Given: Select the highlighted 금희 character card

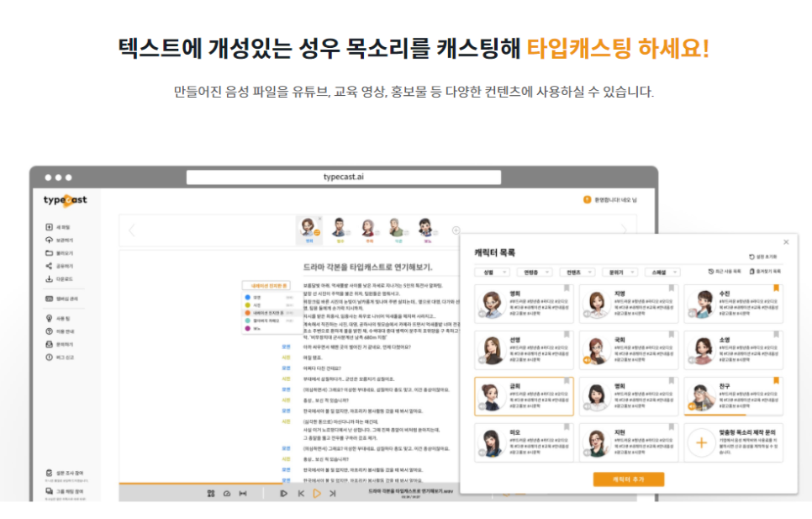Looking at the screenshot, I should 524,396.
